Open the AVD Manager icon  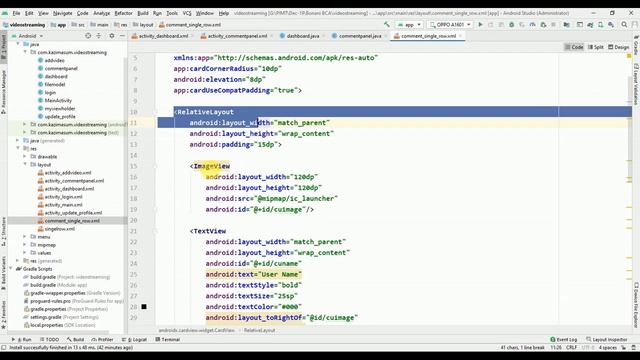point(600,25)
